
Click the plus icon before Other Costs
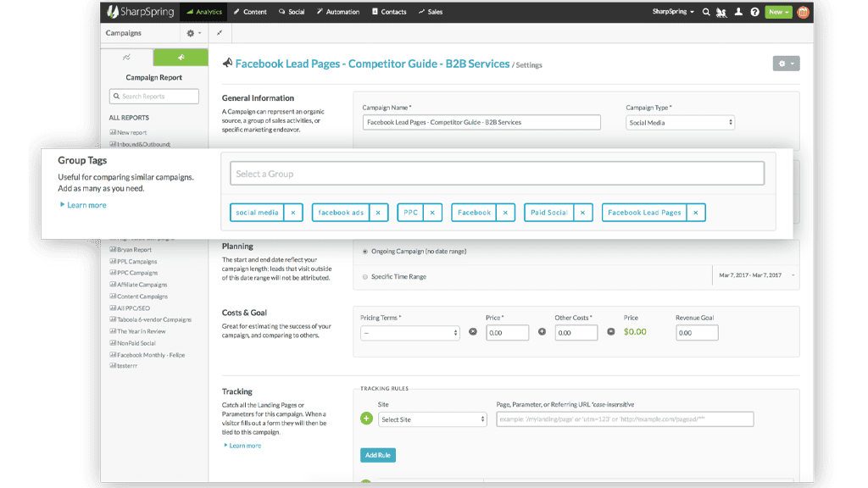click(542, 332)
